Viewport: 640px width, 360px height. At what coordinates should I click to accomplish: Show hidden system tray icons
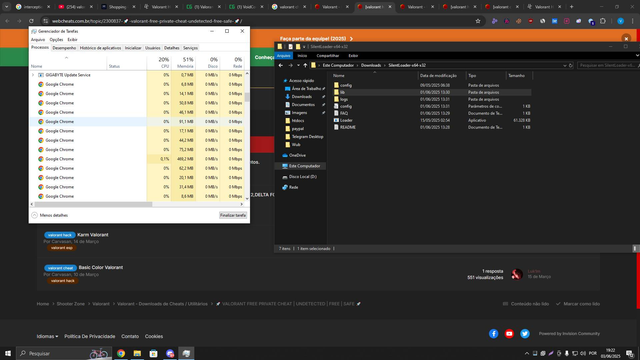[x=527, y=353]
